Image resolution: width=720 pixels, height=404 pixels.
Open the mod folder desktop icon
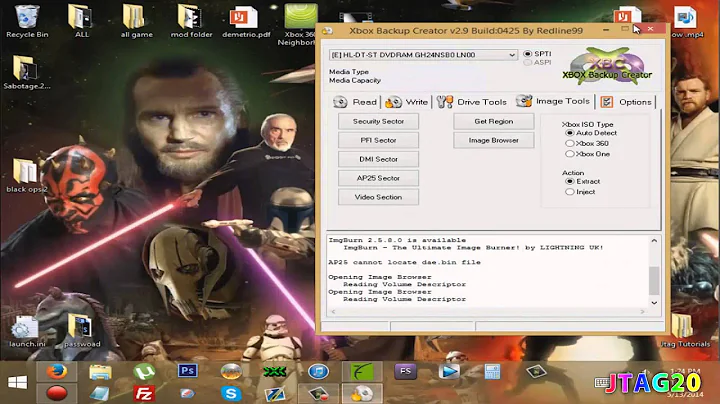point(191,21)
